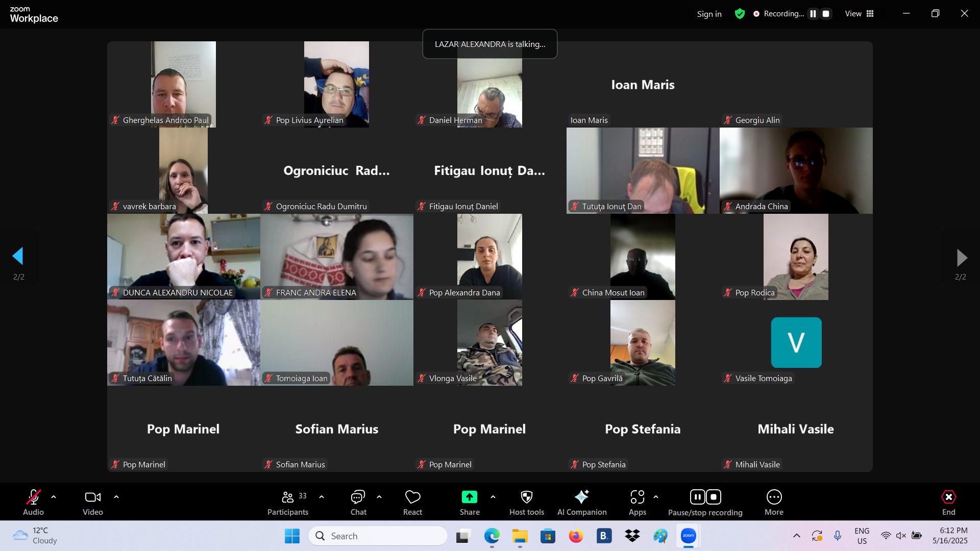Go to previous page of participants
The height and width of the screenshot is (551, 980).
18,257
